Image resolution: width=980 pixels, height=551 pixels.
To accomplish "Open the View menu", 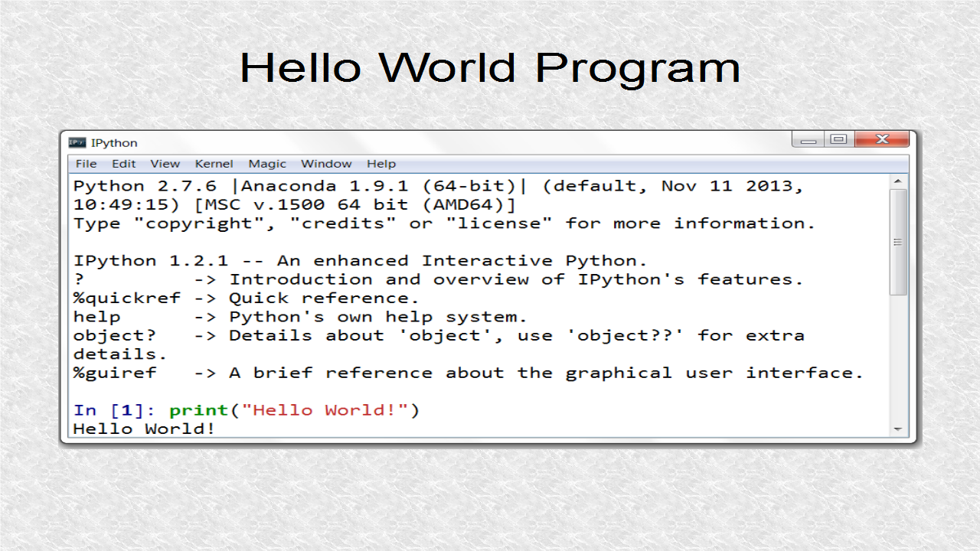I will click(x=165, y=163).
